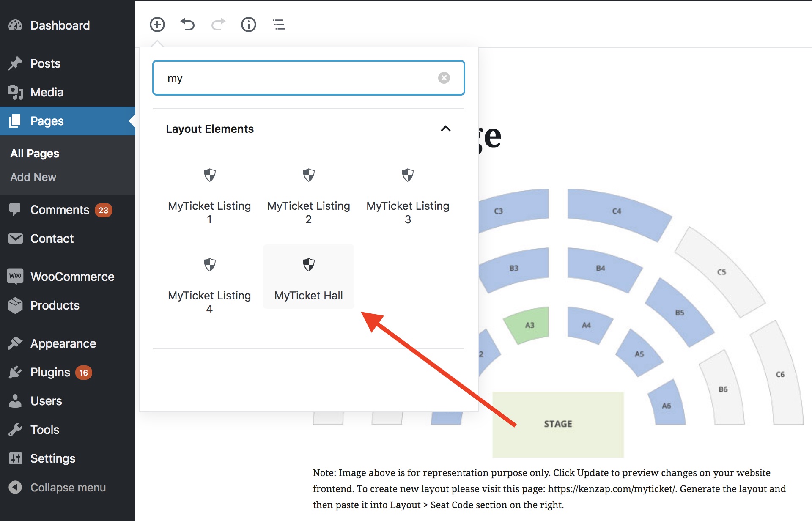
Task: Select the MyTicket Hall block
Action: click(x=308, y=278)
